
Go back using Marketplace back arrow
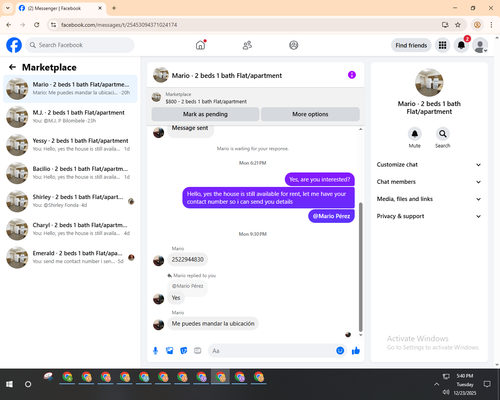point(12,67)
